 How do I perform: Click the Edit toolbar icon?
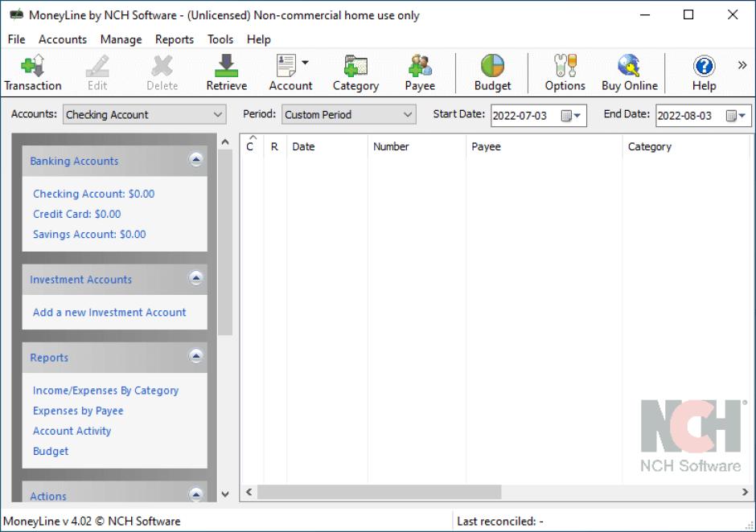click(97, 73)
